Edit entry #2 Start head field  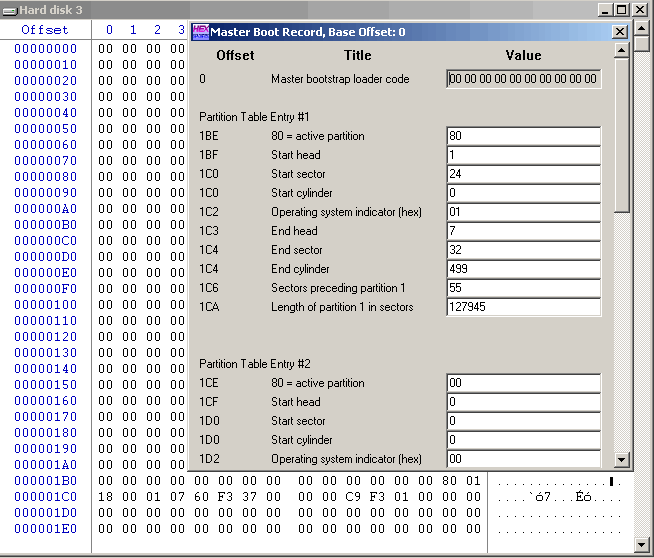point(523,402)
